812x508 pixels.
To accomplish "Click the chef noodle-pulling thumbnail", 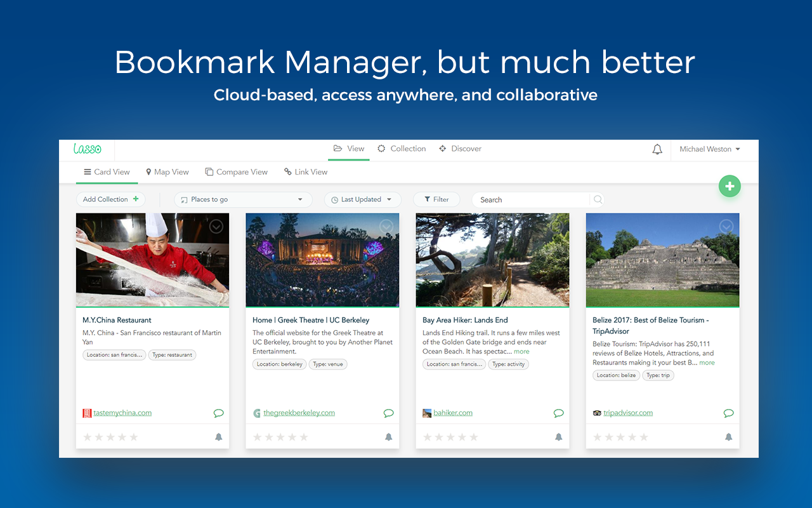I will tap(152, 260).
